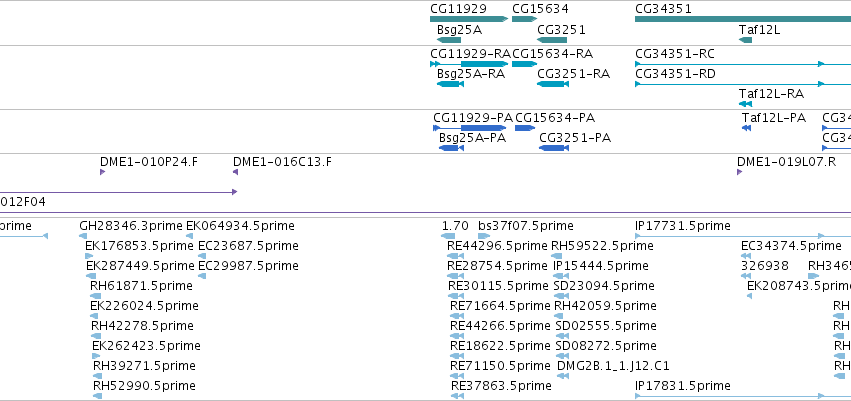Click the RH59522.5prime label
The width and height of the screenshot is (851, 401).
[602, 246]
